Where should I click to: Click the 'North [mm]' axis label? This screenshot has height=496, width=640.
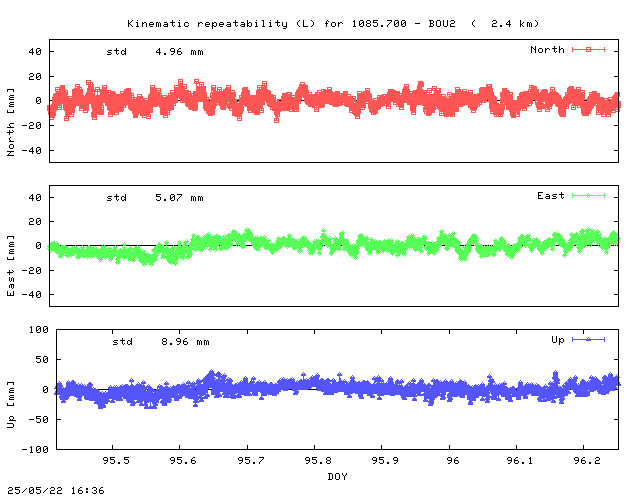click(x=11, y=122)
